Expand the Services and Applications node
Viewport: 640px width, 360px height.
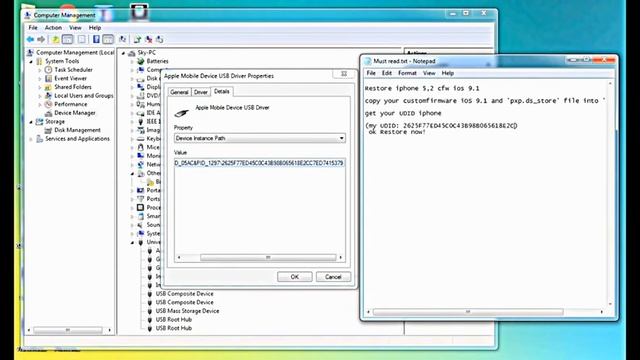click(x=31, y=139)
